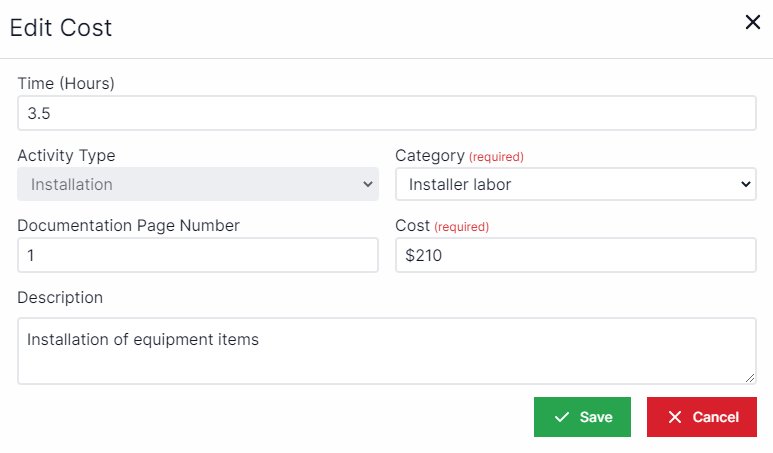Click the Edit Cost dialog title

[61, 27]
